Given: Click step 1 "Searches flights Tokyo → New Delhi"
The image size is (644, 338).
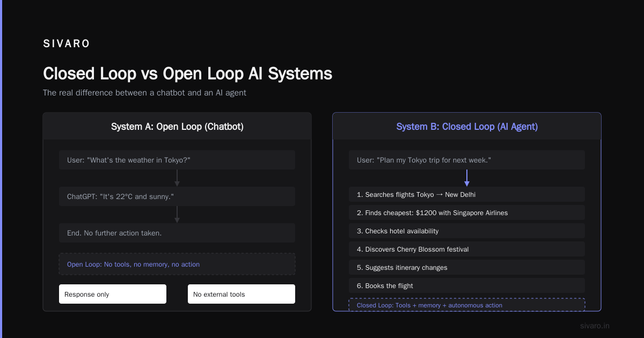Looking at the screenshot, I should [x=467, y=194].
